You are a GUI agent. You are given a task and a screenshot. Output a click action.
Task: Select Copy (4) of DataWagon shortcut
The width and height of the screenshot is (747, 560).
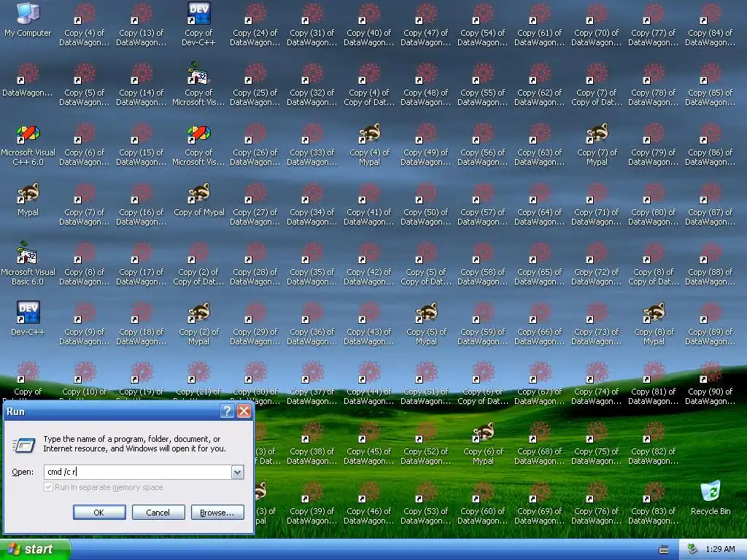[85, 25]
